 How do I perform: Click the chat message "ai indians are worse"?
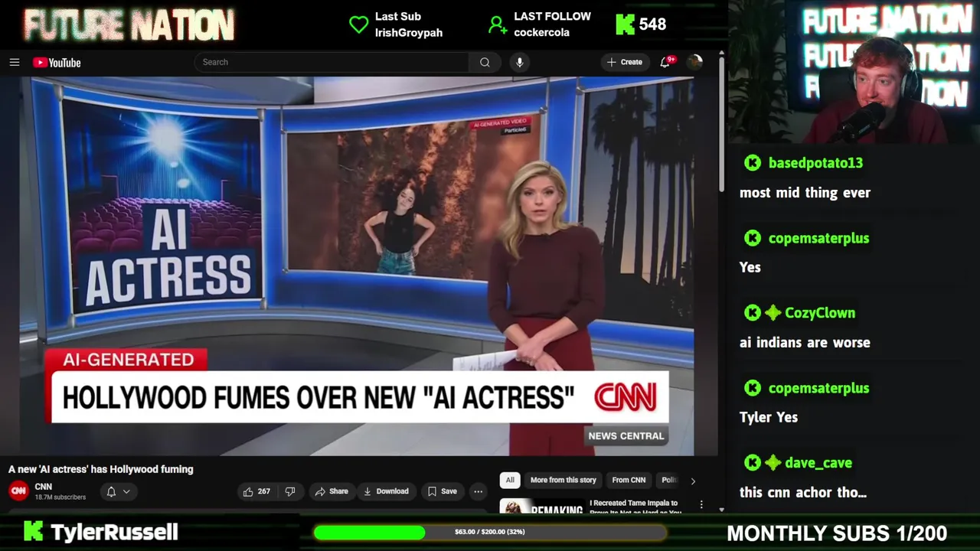pyautogui.click(x=805, y=343)
